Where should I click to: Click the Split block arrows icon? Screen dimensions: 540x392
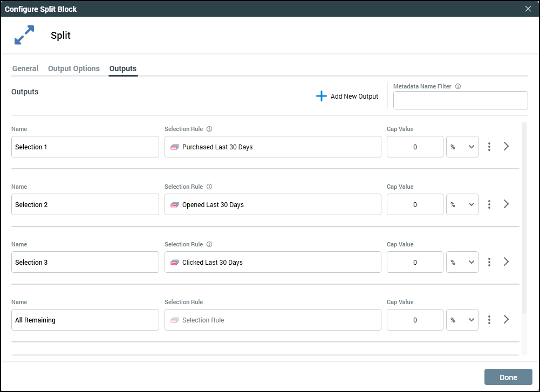pyautogui.click(x=24, y=35)
